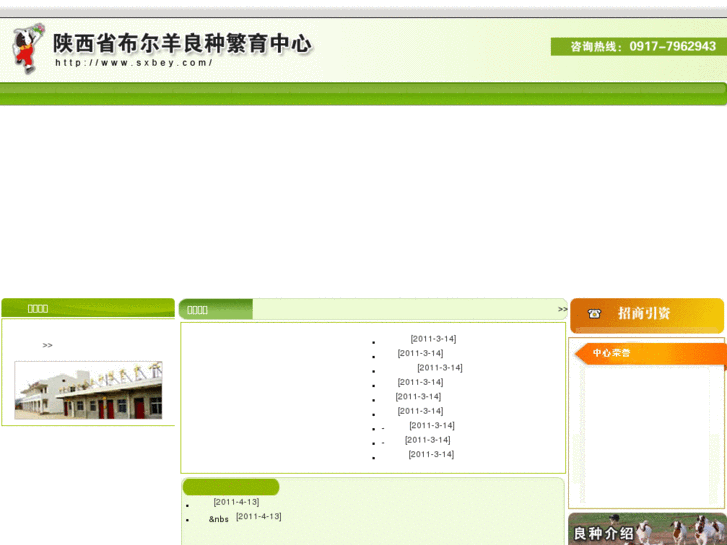Click the sheep mascot logo
This screenshot has width=727, height=545.
(x=28, y=48)
